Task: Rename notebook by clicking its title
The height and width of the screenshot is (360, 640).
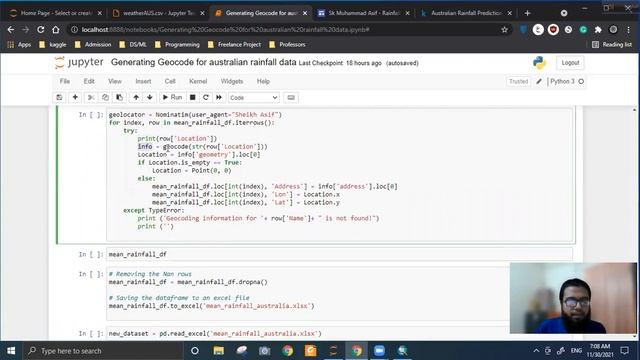Action: pyautogui.click(x=203, y=62)
